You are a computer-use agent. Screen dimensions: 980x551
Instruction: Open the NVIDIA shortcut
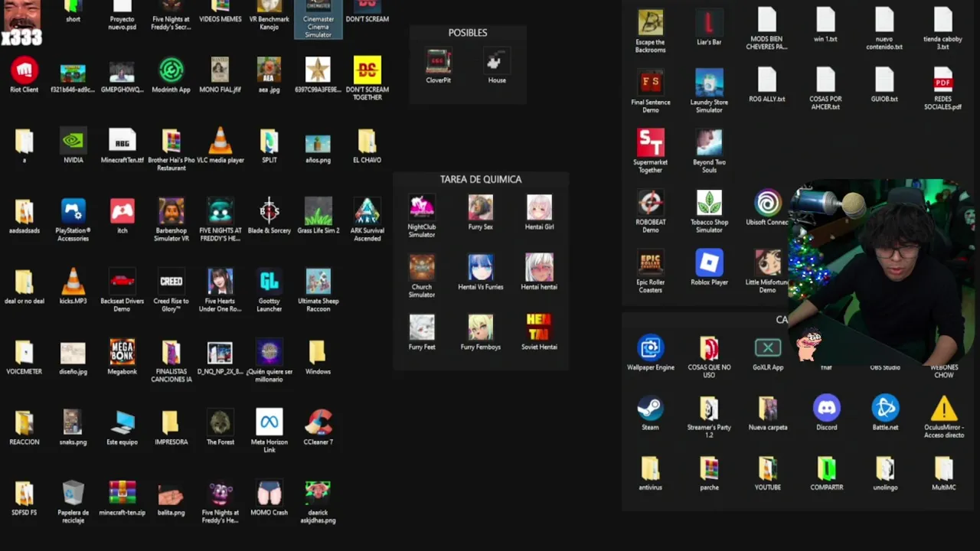(73, 142)
